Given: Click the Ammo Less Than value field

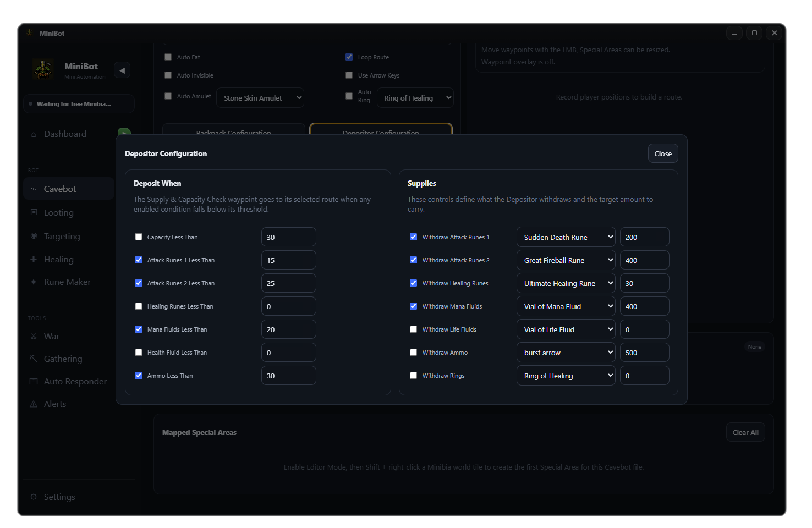Looking at the screenshot, I should tap(289, 376).
